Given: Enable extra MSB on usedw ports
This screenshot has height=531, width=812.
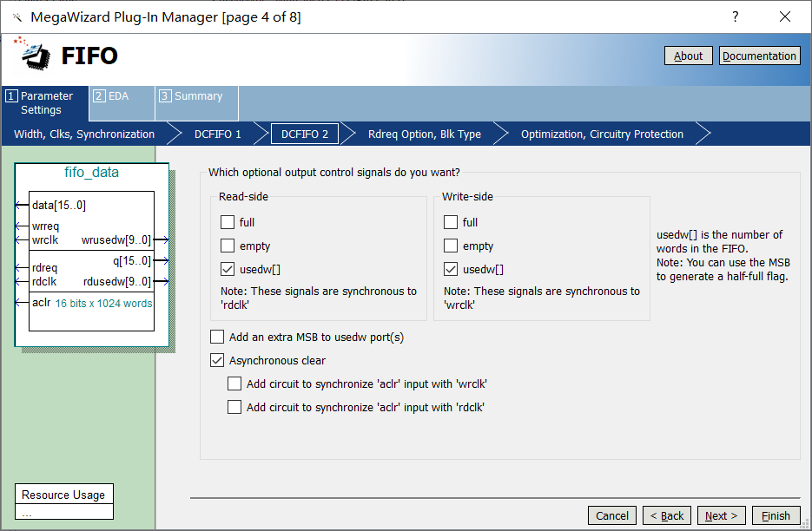Looking at the screenshot, I should [216, 337].
